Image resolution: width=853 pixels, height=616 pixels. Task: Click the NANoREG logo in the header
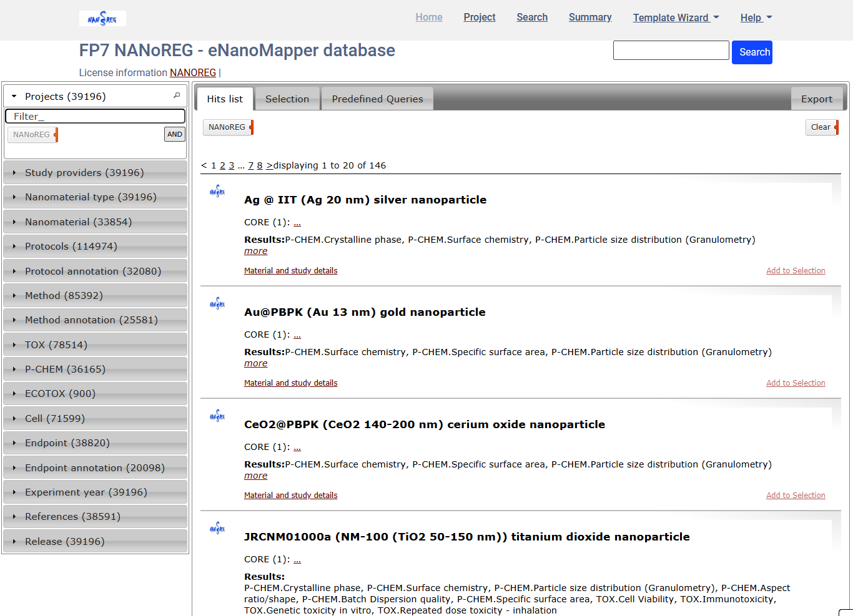point(102,19)
